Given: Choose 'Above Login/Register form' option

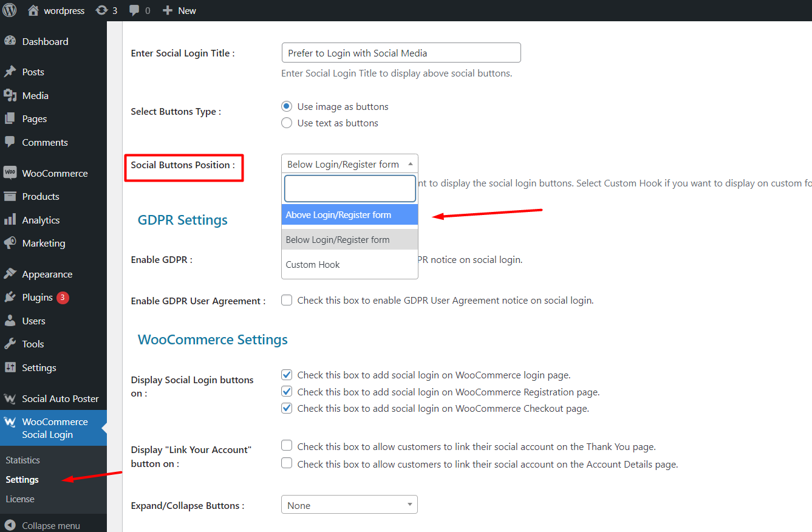Looking at the screenshot, I should coord(350,215).
